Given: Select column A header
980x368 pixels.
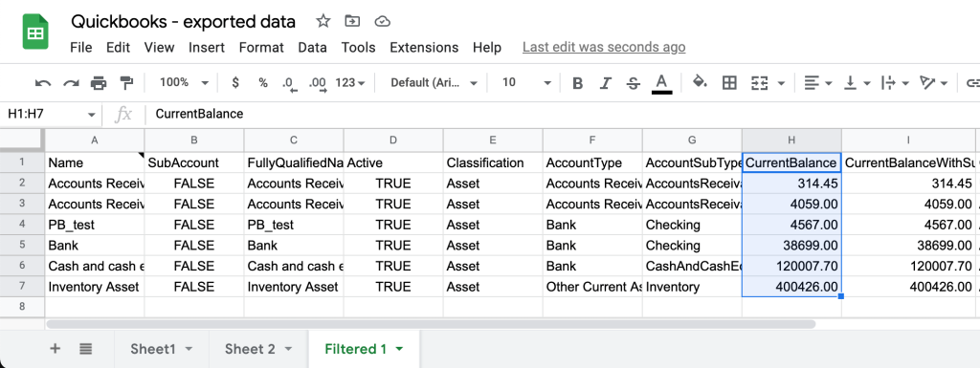Looking at the screenshot, I should (x=95, y=141).
